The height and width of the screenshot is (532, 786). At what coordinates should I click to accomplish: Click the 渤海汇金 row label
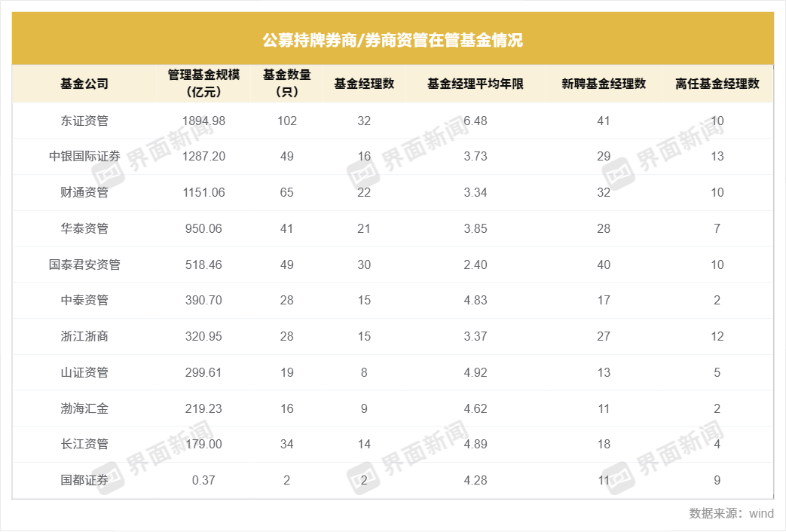pos(84,408)
